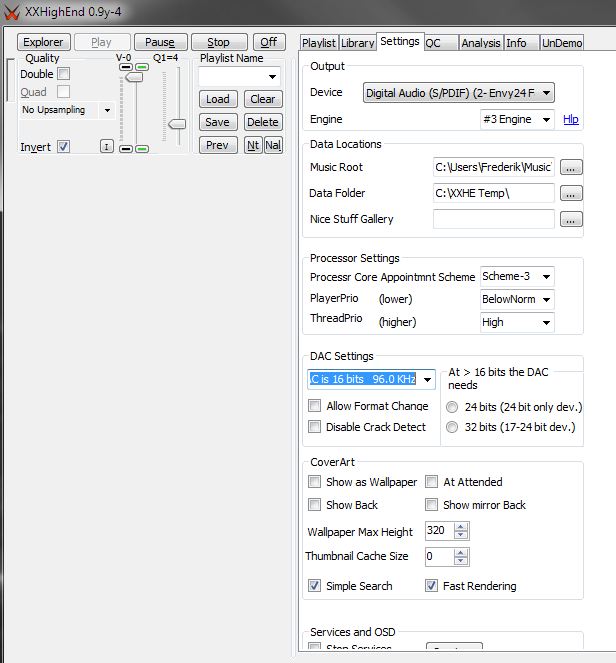
Task: Click the Prev track button
Action: [218, 145]
